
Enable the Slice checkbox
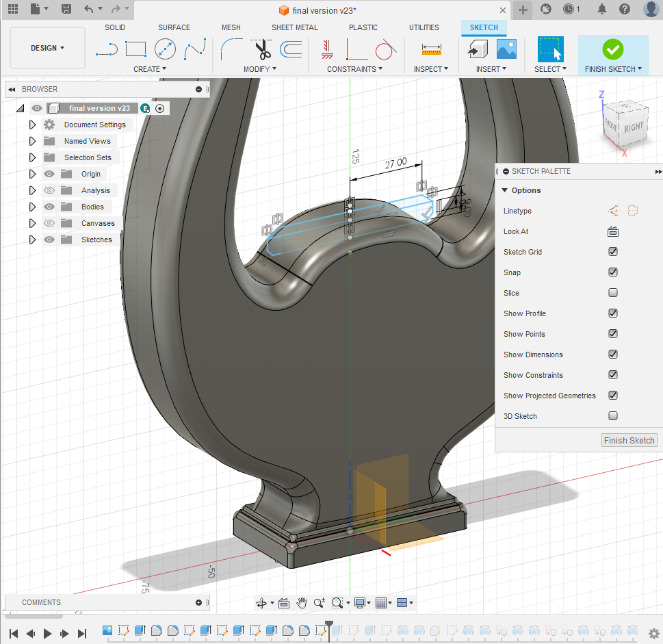click(613, 293)
